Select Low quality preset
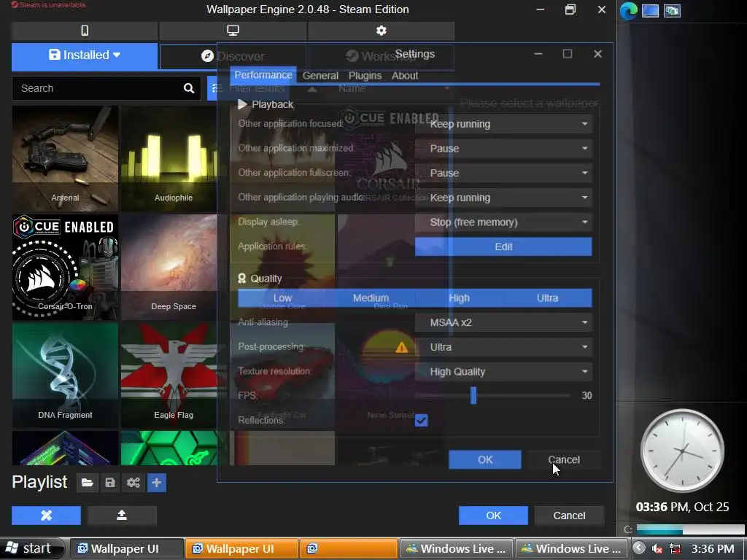This screenshot has width=747, height=560. 282,298
